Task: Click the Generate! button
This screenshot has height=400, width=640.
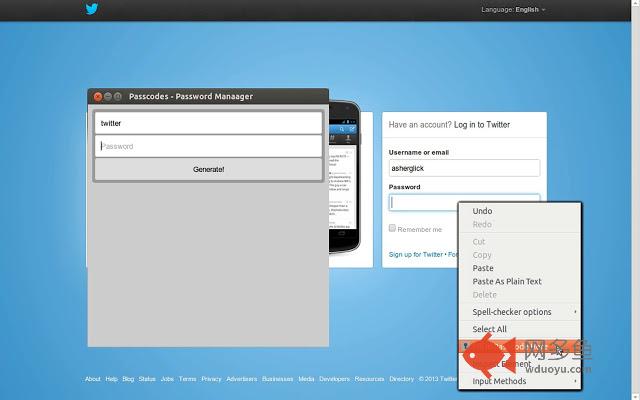Action: pyautogui.click(x=208, y=169)
